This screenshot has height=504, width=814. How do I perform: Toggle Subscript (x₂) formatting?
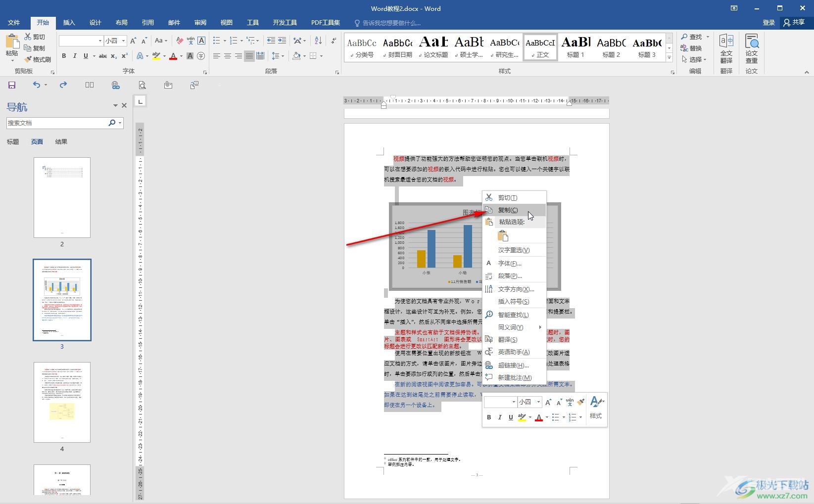pos(114,56)
